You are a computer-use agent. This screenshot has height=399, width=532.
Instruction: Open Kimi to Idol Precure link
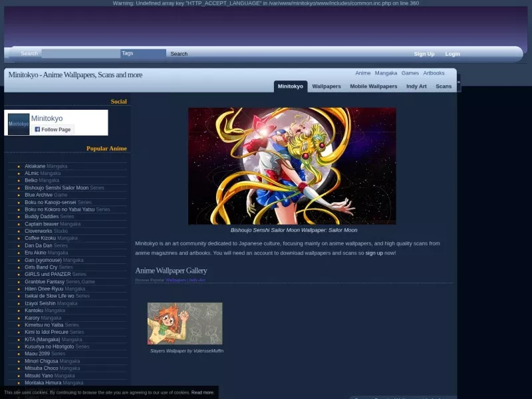[47, 332]
